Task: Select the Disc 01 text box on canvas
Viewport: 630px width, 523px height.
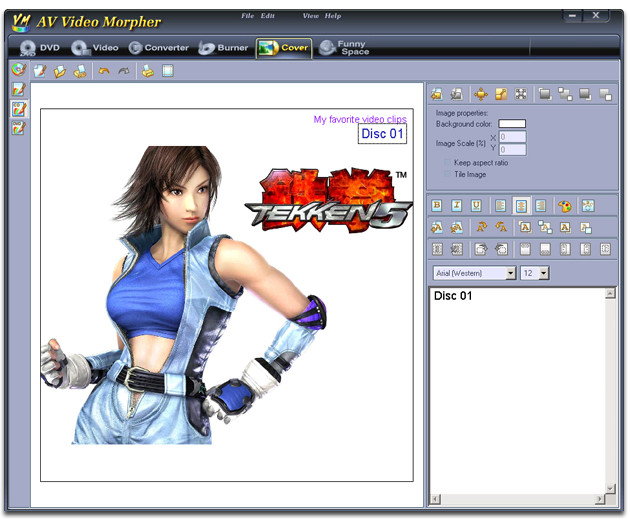Action: pyautogui.click(x=382, y=134)
